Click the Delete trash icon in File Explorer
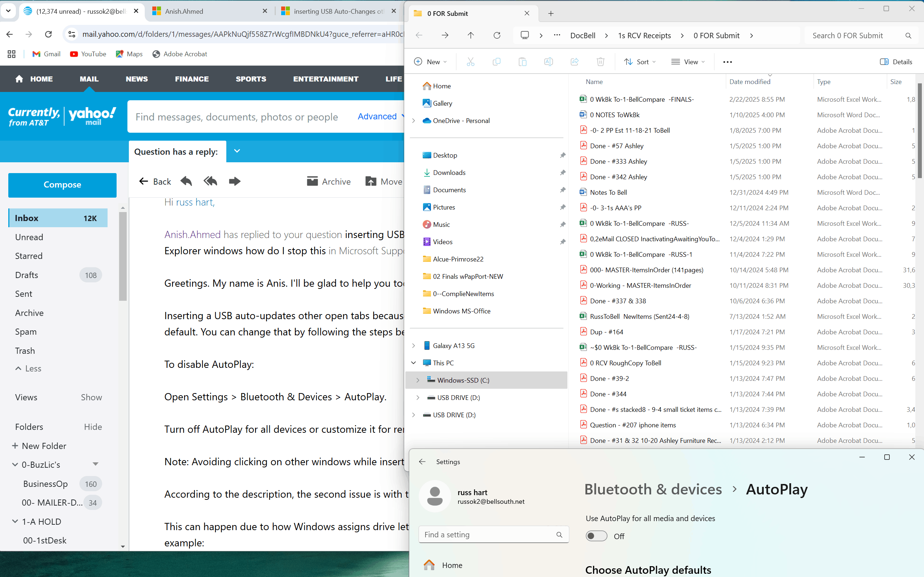Image resolution: width=924 pixels, height=577 pixels. click(x=600, y=62)
